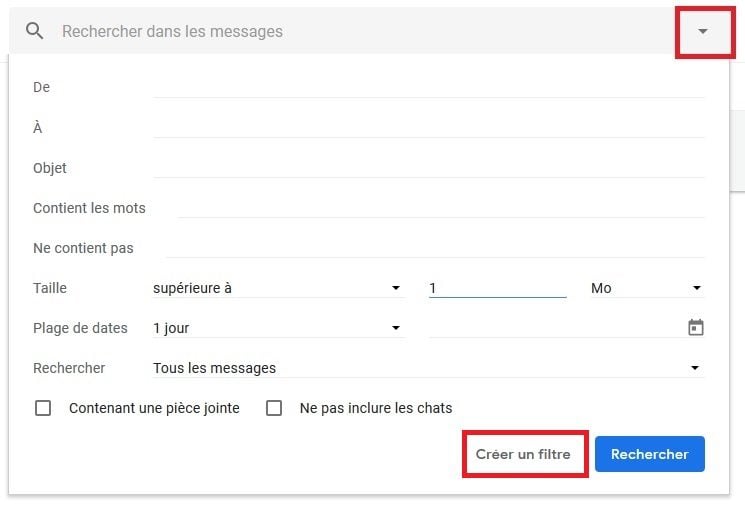745x509 pixels.
Task: Collapse search options with the top-right arrow
Action: (x=703, y=31)
